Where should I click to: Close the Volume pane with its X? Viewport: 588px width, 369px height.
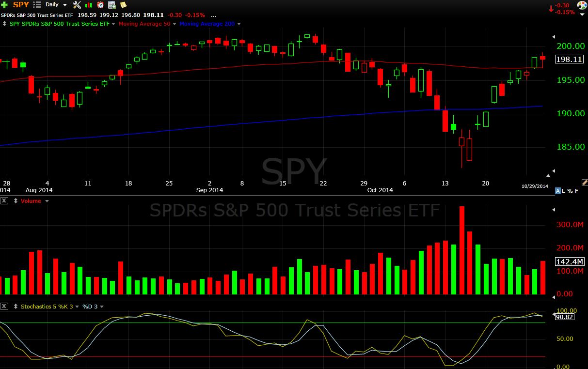(x=4, y=201)
